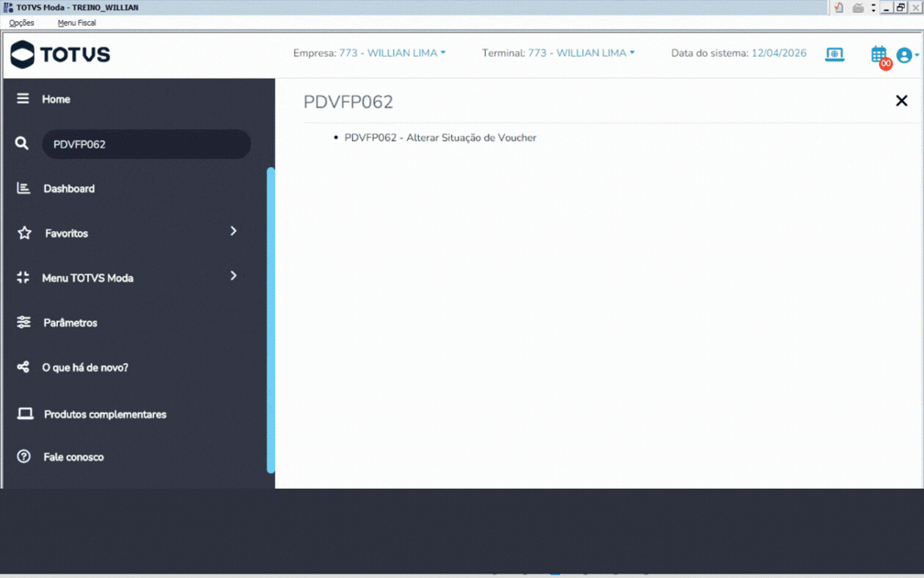This screenshot has height=578, width=924.
Task: Open Parâmetros from the sidebar
Action: coord(70,323)
